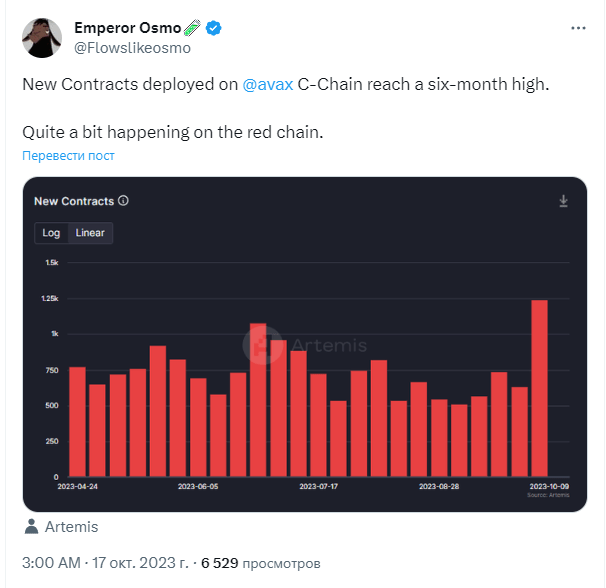Open @Flowslikeosmo handle
This screenshot has height=588, width=606.
[x=133, y=48]
